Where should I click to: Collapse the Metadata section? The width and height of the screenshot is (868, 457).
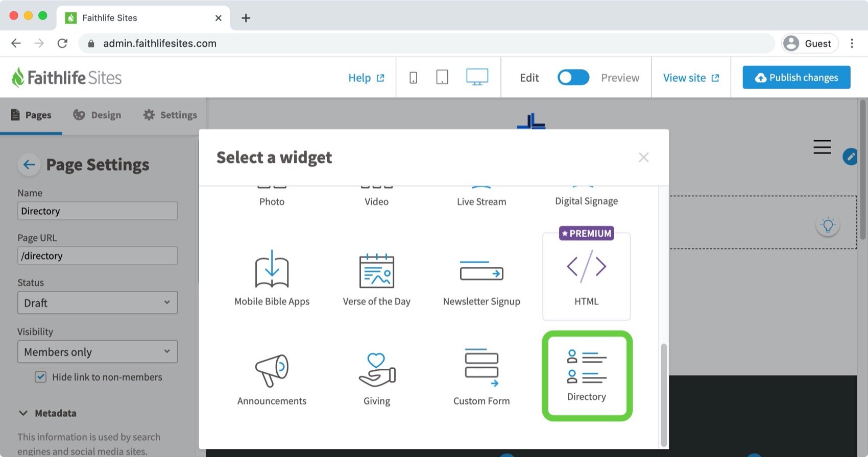(x=47, y=413)
